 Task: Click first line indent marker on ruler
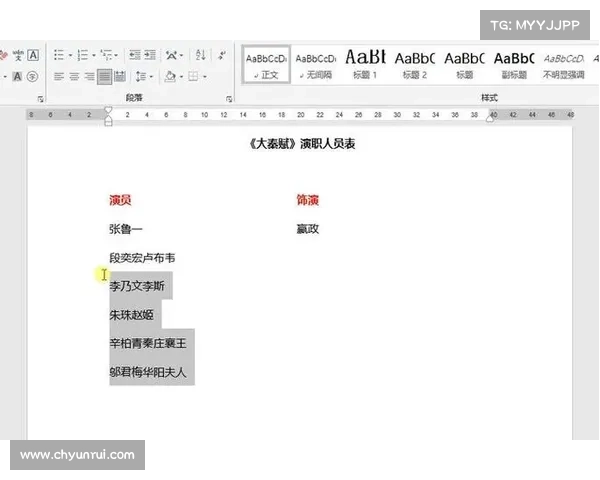pos(108,110)
